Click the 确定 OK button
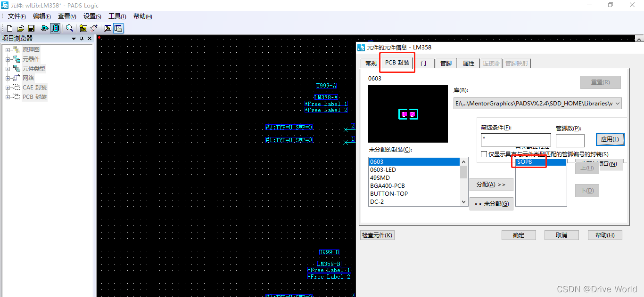The height and width of the screenshot is (297, 644). tap(519, 235)
